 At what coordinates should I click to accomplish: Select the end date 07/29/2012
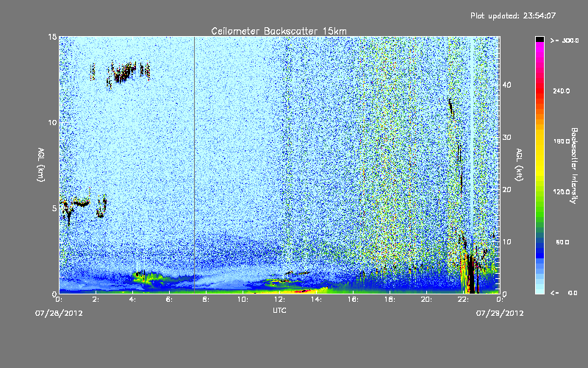500,313
